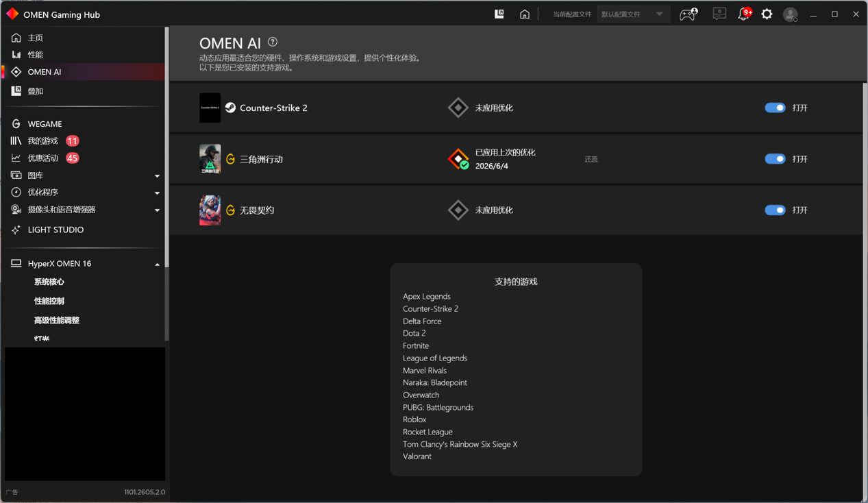Image resolution: width=868 pixels, height=503 pixels.
Task: Open 高级性能调整 under HyperX OMEN 16
Action: [x=57, y=321]
